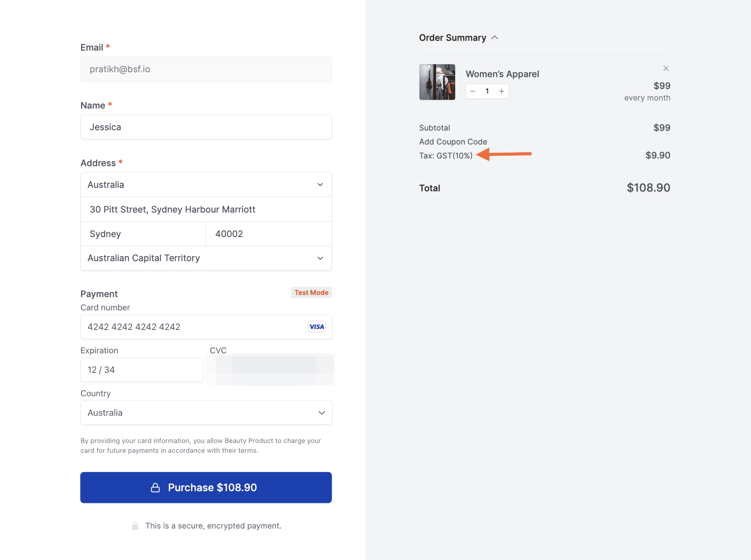Click the card Expiration field
This screenshot has width=751, height=560.
142,370
